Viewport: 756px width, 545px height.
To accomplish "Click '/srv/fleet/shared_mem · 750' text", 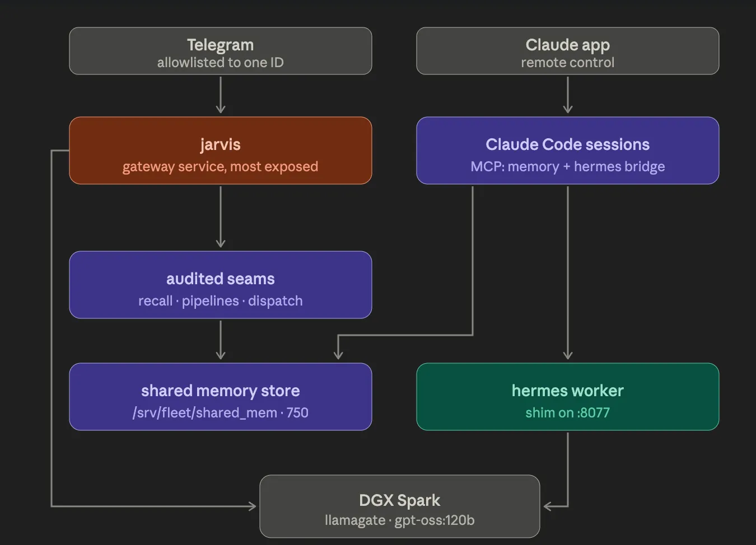I will (221, 413).
